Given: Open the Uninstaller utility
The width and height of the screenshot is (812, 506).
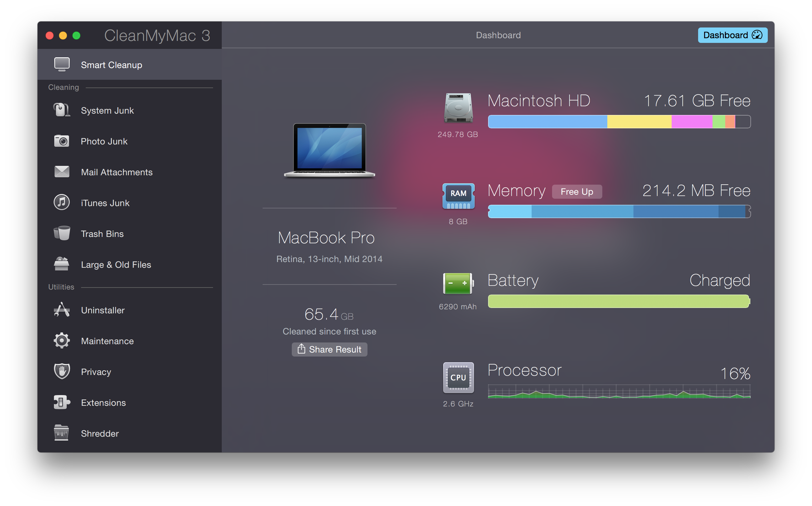Looking at the screenshot, I should pyautogui.click(x=129, y=310).
